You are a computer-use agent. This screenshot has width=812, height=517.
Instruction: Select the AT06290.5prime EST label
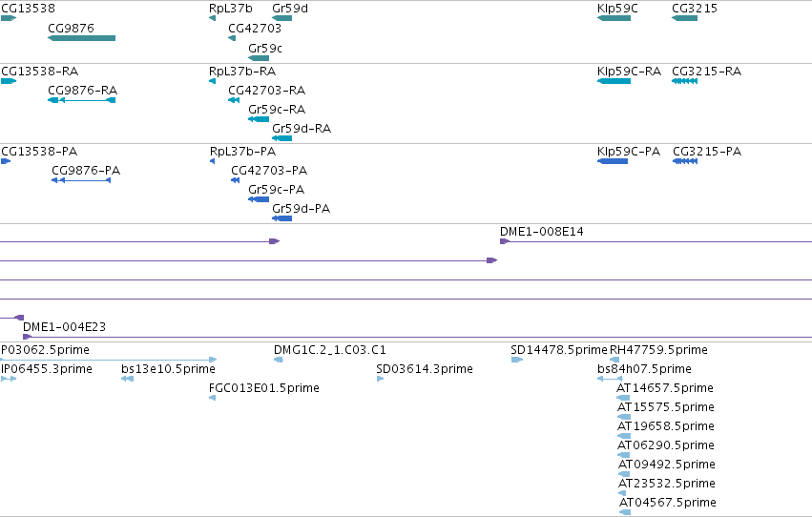tap(666, 445)
